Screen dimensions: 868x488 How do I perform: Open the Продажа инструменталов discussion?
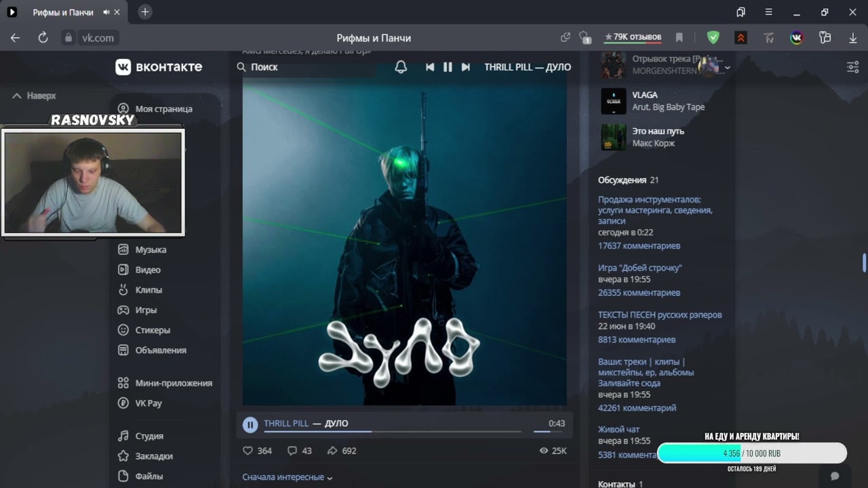(x=655, y=210)
